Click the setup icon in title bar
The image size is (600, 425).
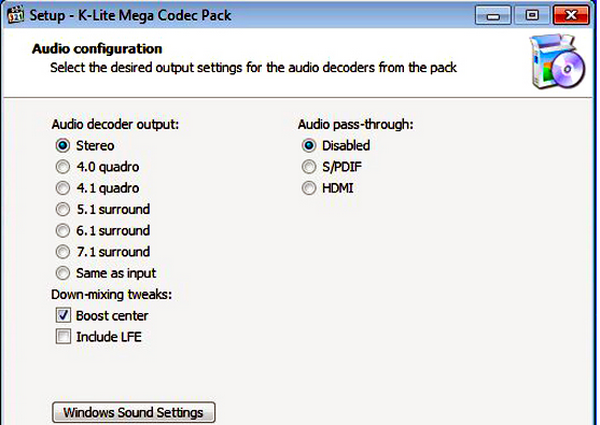click(x=16, y=15)
